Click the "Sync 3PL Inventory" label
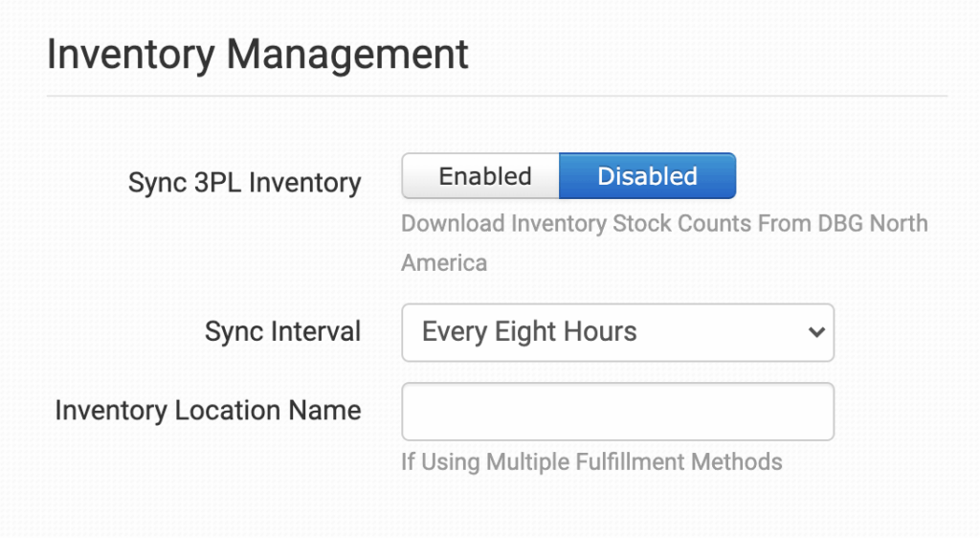The height and width of the screenshot is (538, 980). (244, 183)
